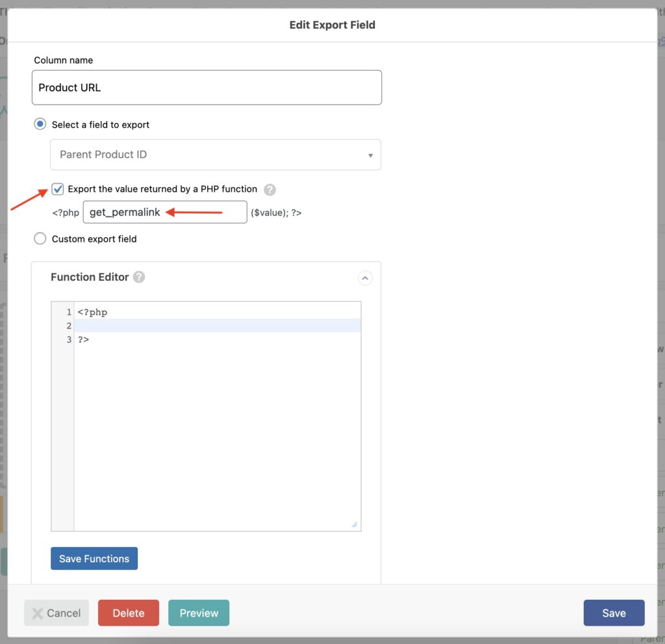Click the dropdown arrow on the field selector
665x644 pixels.
(370, 155)
